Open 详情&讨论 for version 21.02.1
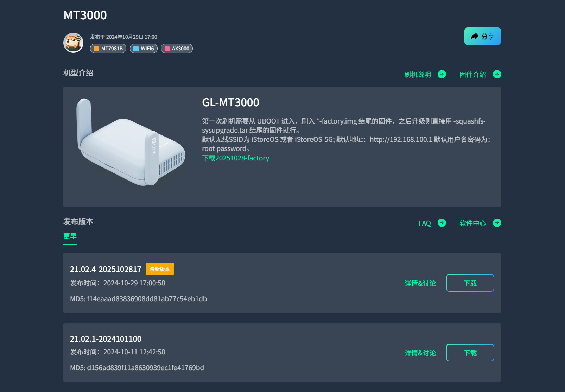This screenshot has width=565, height=392. (x=420, y=353)
